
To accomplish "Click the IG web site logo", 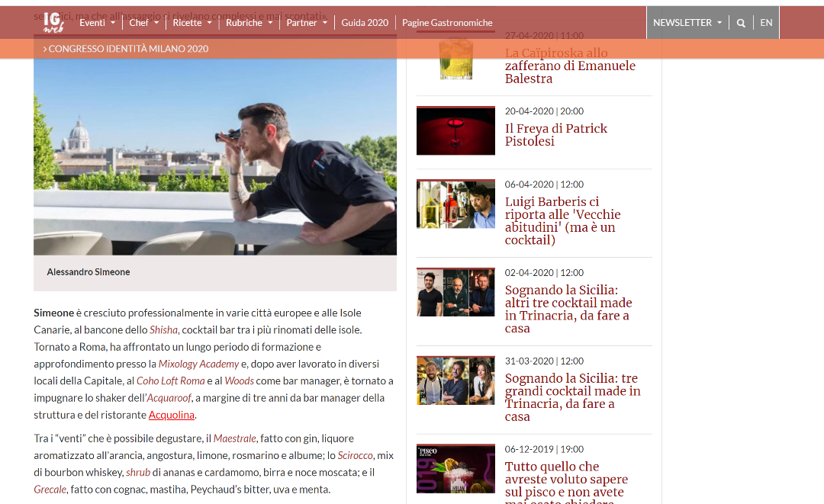I will tap(53, 22).
